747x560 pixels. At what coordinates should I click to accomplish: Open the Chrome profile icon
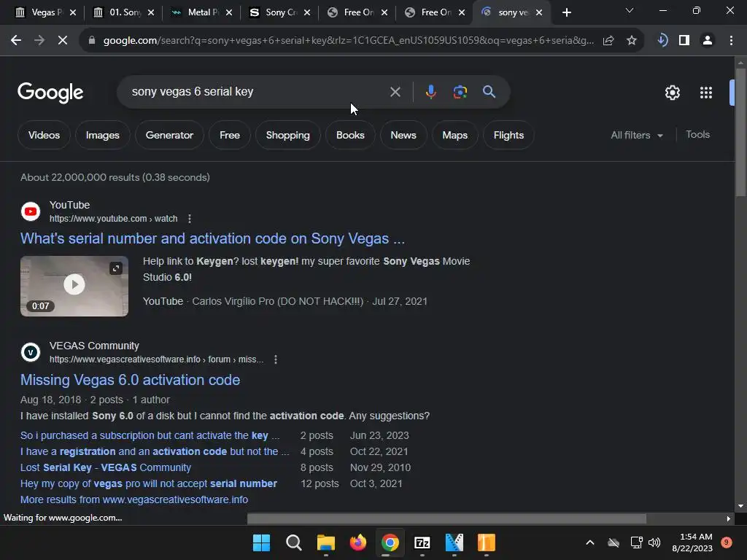708,41
